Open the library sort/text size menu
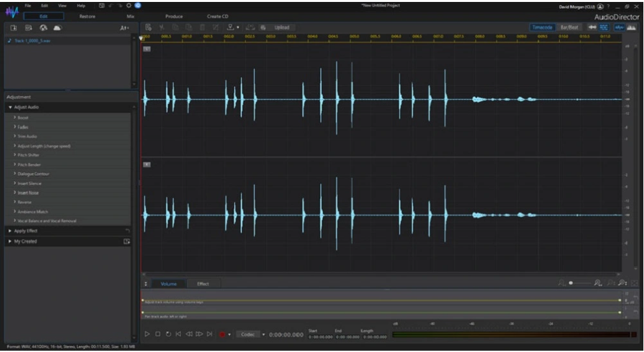This screenshot has height=352, width=644. (124, 28)
